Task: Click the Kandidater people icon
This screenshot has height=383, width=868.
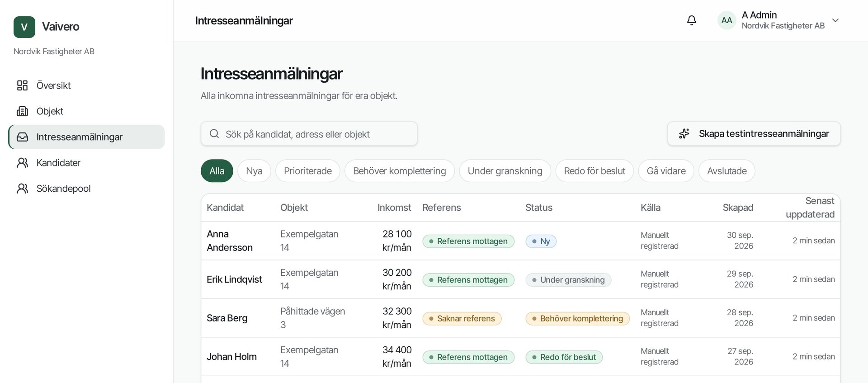Action: pyautogui.click(x=22, y=163)
